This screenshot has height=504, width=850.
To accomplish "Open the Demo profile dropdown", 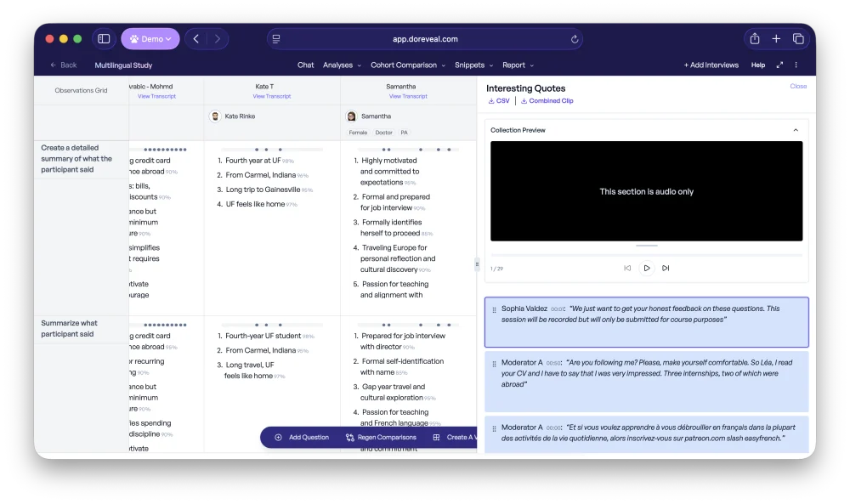I will click(x=150, y=39).
